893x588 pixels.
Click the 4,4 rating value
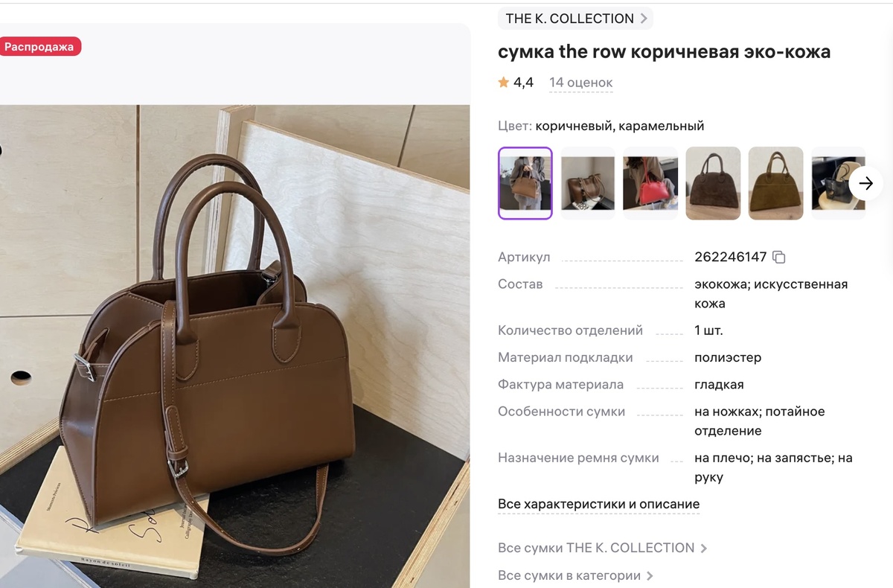(523, 82)
